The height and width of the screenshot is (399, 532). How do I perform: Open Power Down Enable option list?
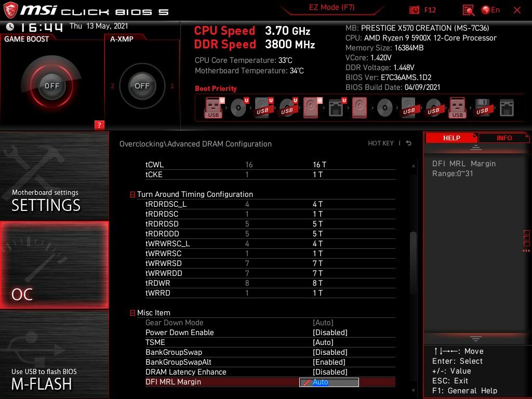(330, 332)
